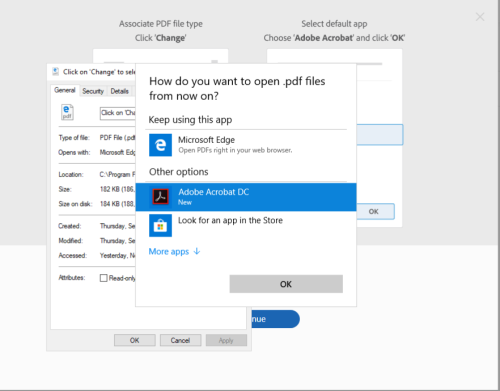Click the disabled Apply button in Properties window

pyautogui.click(x=226, y=340)
